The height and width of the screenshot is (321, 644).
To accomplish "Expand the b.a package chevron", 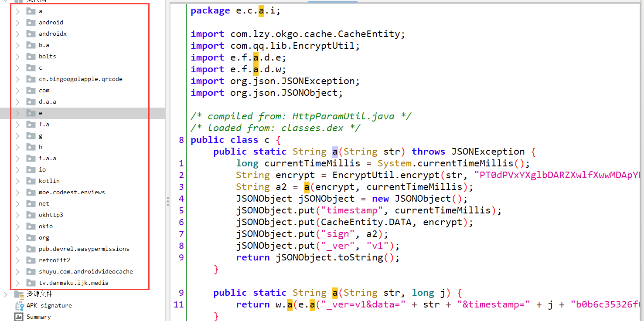I will 17,45.
